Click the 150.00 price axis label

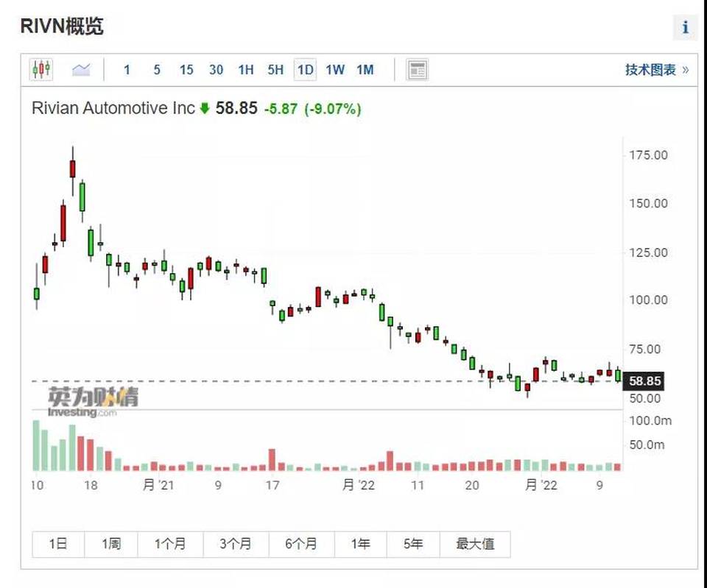point(648,204)
